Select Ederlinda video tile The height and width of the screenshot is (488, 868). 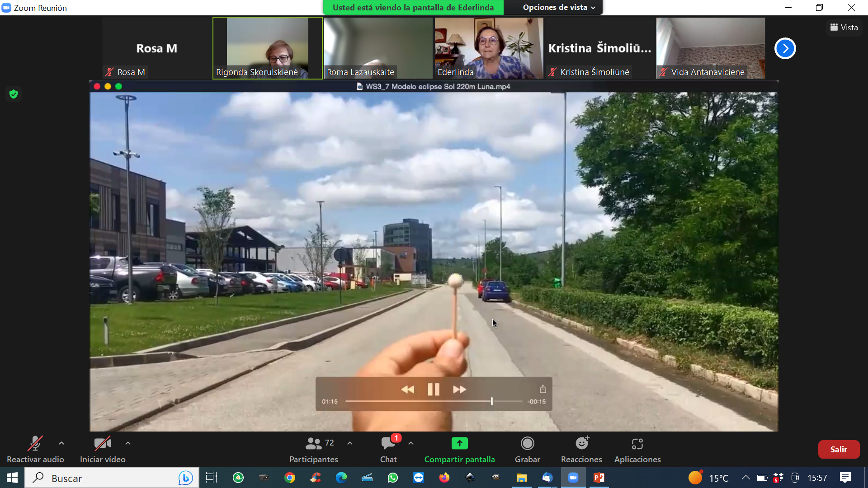[489, 48]
